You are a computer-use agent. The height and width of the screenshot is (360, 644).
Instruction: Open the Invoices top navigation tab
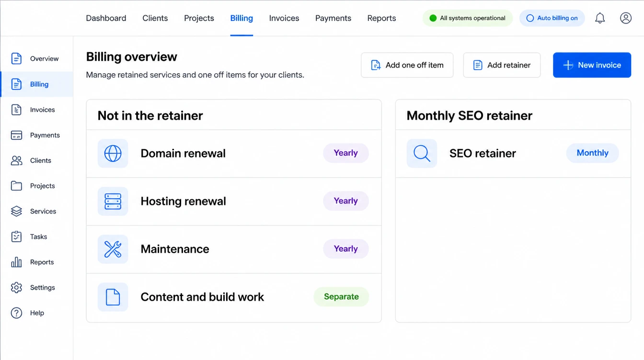[284, 18]
